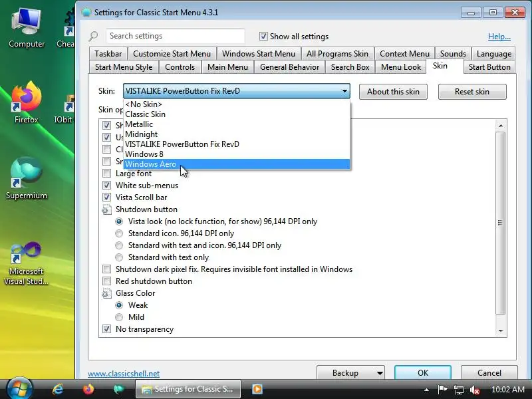Enable Red shutdown button checkbox
The height and width of the screenshot is (399, 532).
pyautogui.click(x=106, y=281)
